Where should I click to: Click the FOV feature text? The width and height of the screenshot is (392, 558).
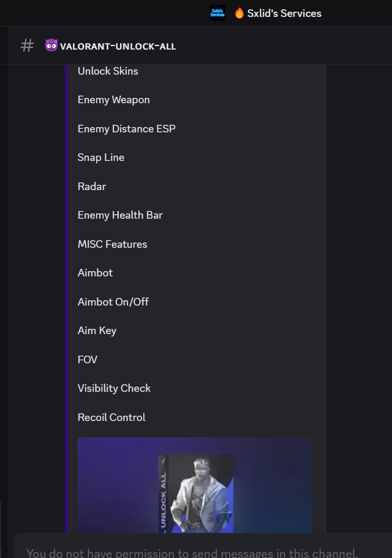87,359
